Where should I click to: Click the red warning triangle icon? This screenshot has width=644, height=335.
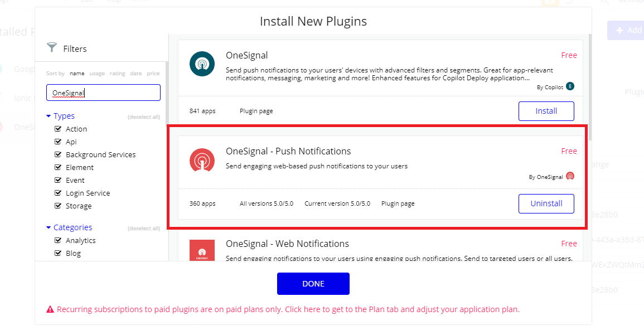point(50,309)
